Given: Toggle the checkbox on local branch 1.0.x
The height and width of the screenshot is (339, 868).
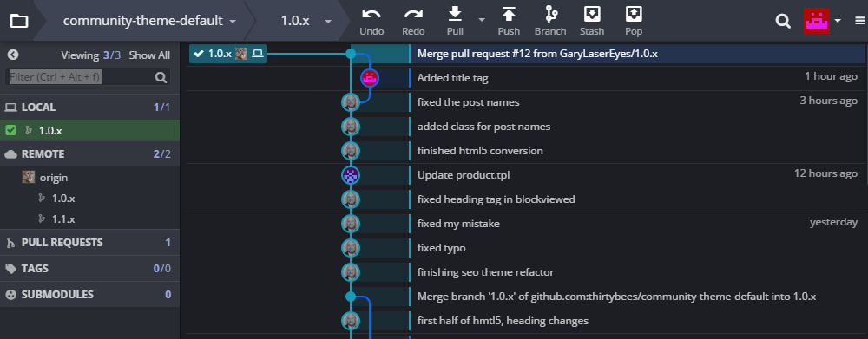Looking at the screenshot, I should coord(10,131).
